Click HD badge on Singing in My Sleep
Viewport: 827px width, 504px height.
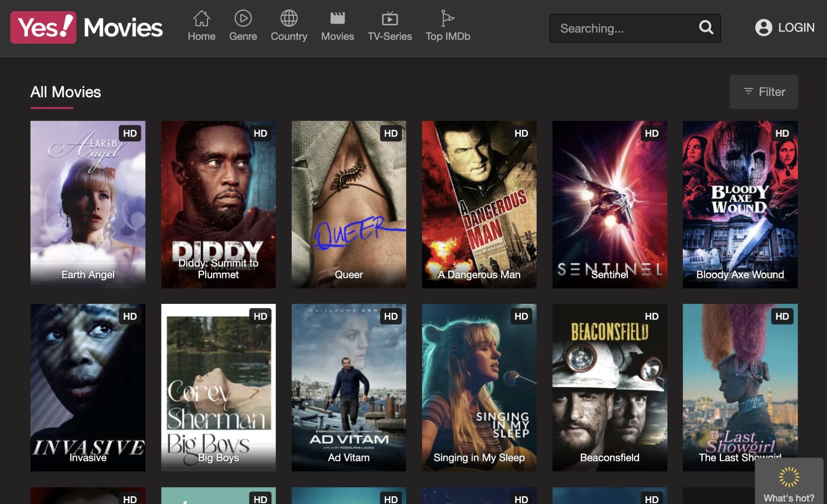pyautogui.click(x=521, y=316)
